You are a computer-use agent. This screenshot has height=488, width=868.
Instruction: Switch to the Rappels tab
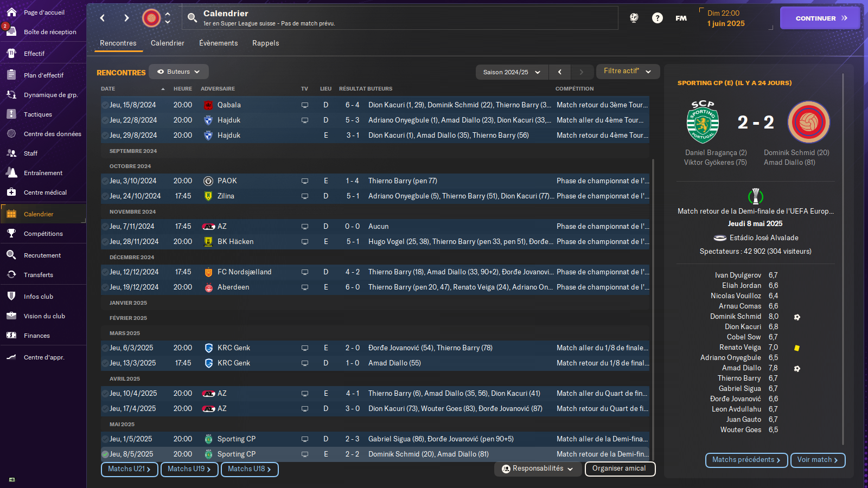point(265,43)
